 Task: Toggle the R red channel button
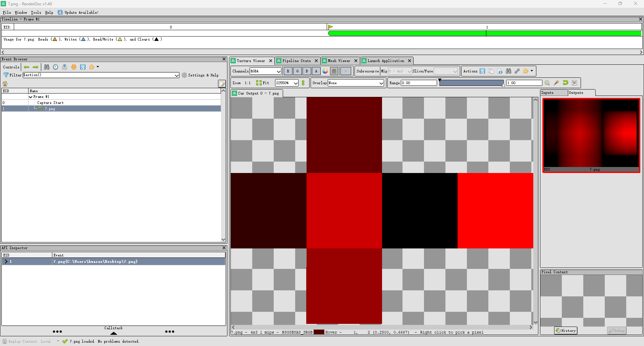288,71
